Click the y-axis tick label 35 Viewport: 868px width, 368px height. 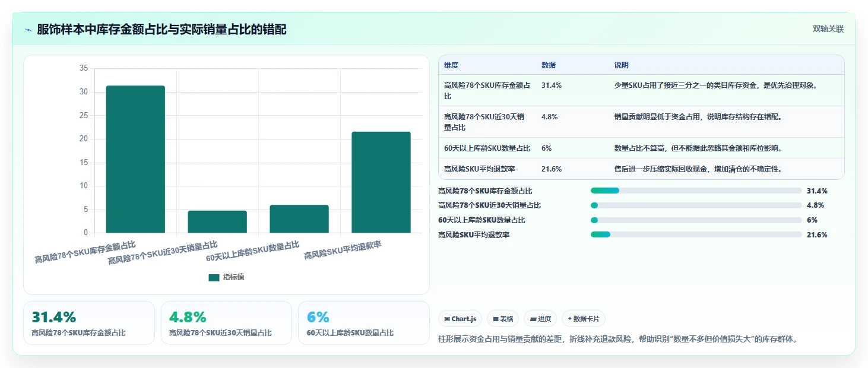(83, 69)
